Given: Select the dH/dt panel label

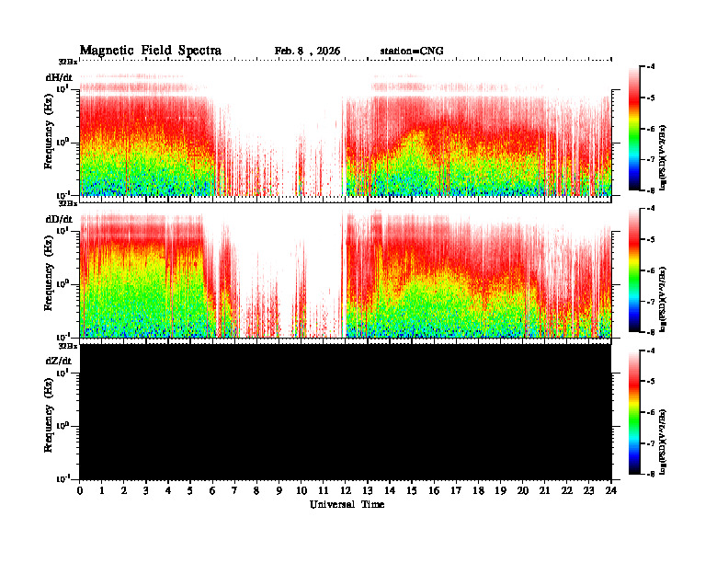Looking at the screenshot, I should 59,77.
